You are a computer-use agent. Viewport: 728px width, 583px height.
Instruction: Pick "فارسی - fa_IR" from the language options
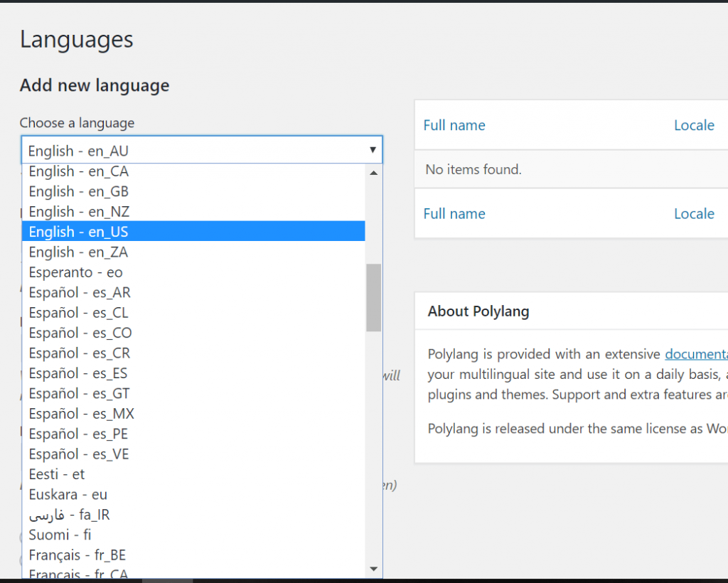pyautogui.click(x=69, y=514)
